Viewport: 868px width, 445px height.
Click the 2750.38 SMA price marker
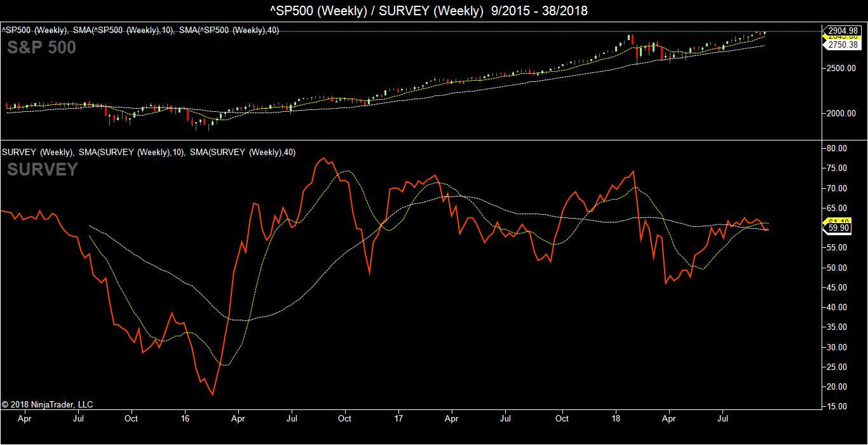point(843,44)
